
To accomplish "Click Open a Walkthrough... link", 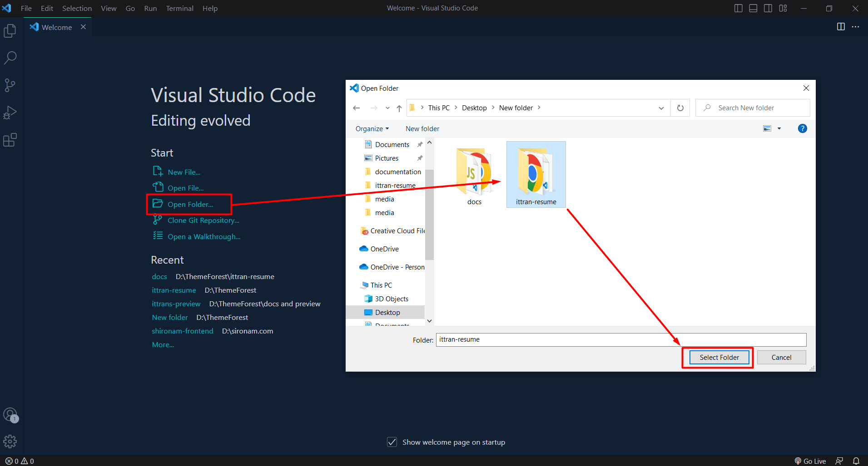I will 204,236.
